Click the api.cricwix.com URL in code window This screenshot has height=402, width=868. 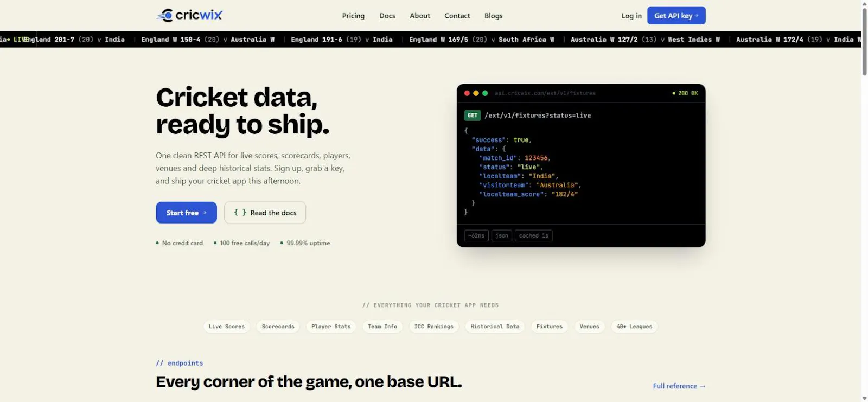tap(545, 93)
